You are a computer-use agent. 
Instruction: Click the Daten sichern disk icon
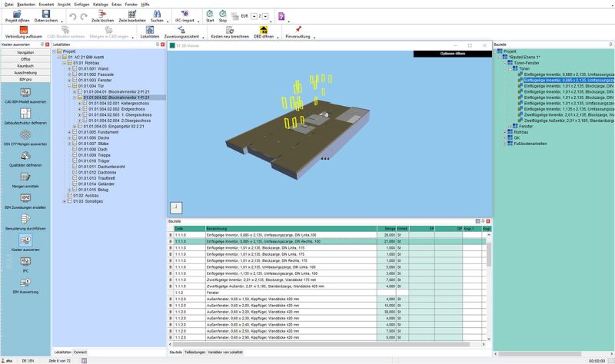pyautogui.click(x=45, y=15)
